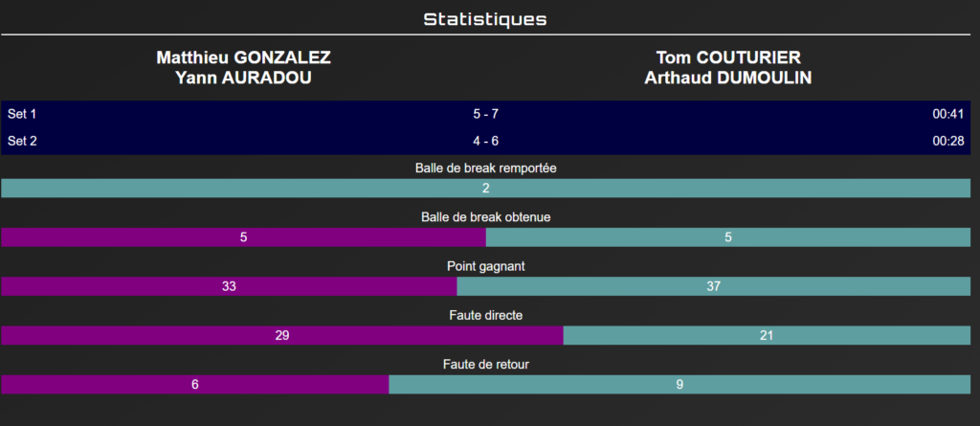The height and width of the screenshot is (426, 980).
Task: Click the purple Faute de retour segment showing 6
Action: tap(195, 385)
